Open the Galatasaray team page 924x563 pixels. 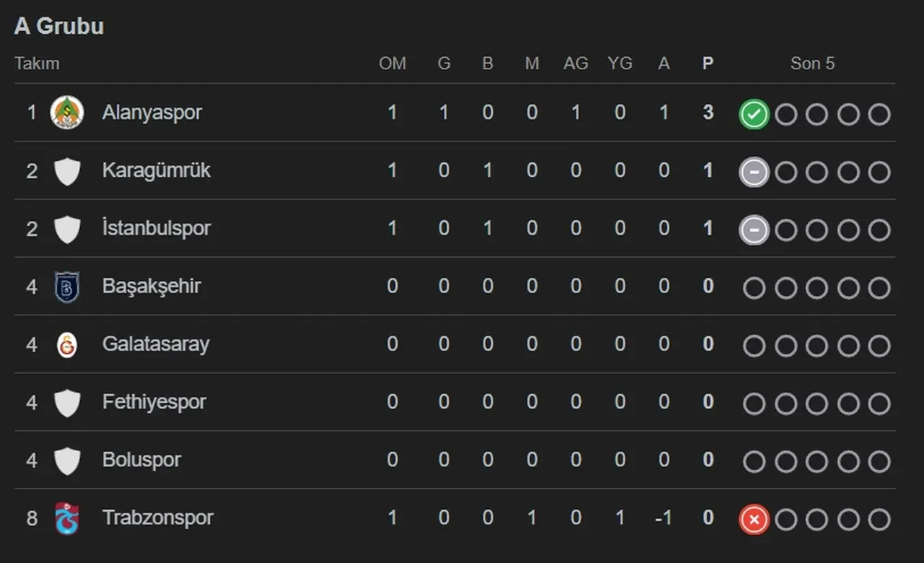coord(155,344)
